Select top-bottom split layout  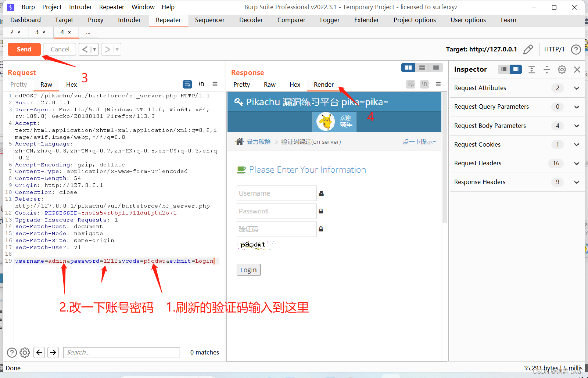point(422,68)
